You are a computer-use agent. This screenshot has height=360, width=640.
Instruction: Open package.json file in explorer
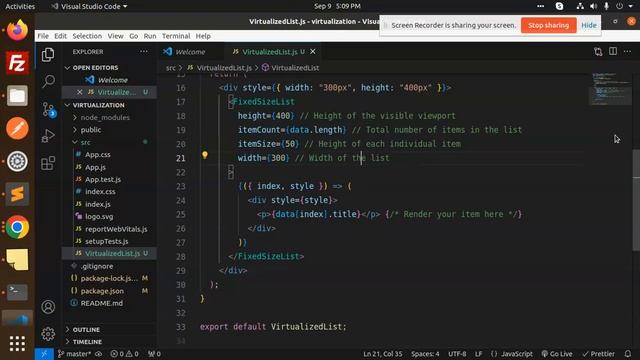click(x=102, y=291)
